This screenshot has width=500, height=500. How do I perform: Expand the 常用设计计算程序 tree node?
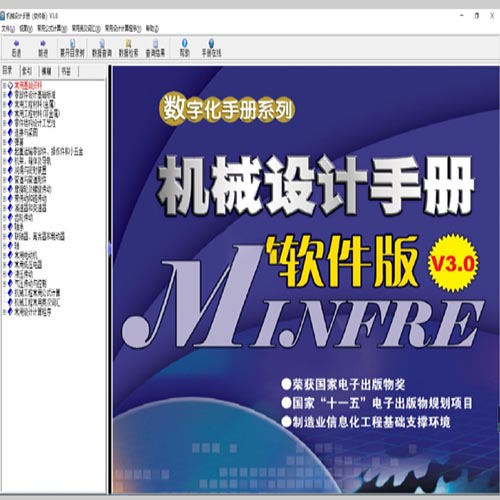click(4, 312)
